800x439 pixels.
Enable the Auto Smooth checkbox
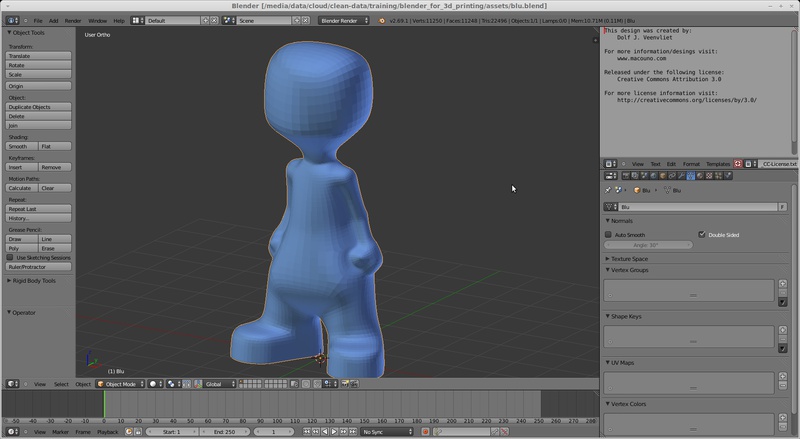(x=608, y=235)
